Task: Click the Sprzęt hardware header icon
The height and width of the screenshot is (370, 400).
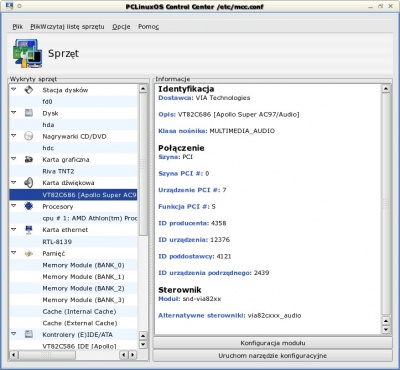Action: coord(28,53)
